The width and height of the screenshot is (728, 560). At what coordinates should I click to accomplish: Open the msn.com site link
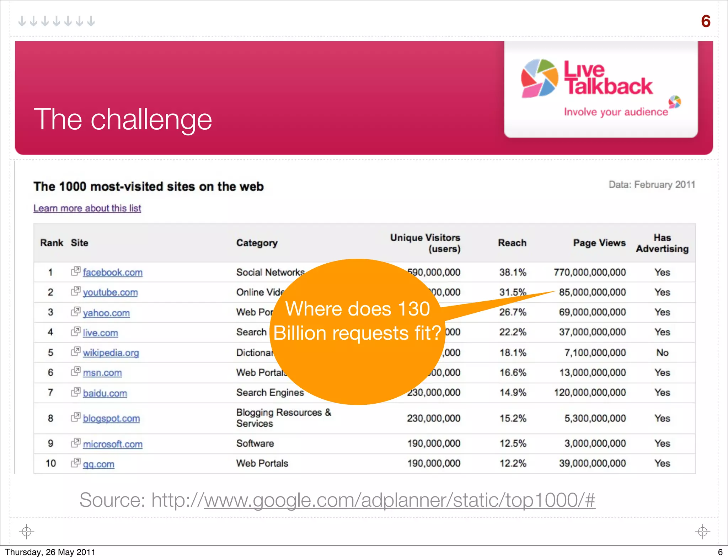[x=102, y=373]
